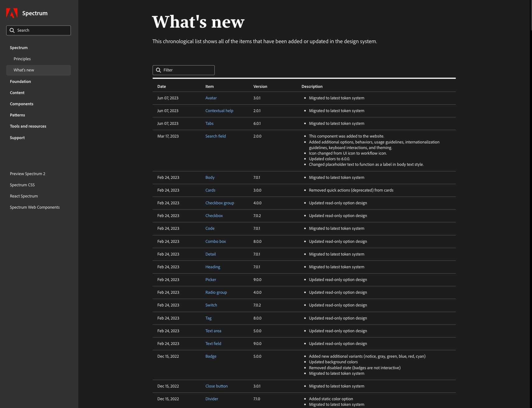Open the Radio group link
532x408 pixels.
216,292
